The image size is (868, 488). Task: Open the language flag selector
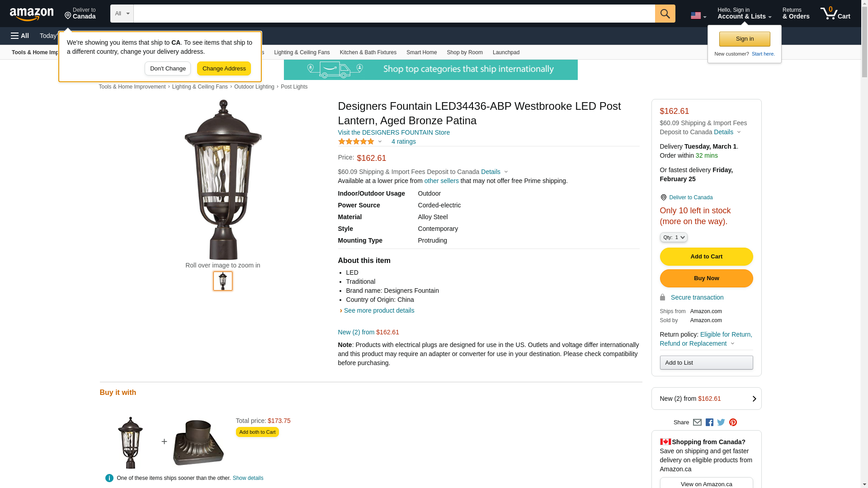click(x=698, y=16)
